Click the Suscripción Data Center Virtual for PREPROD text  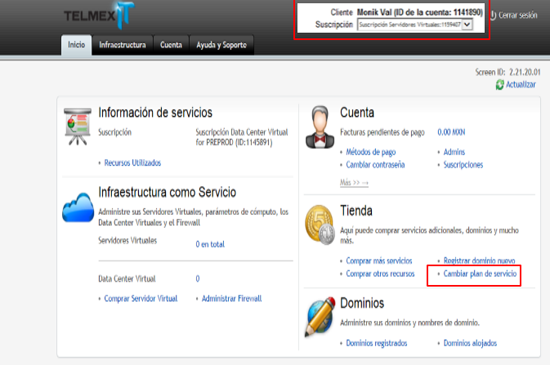242,137
